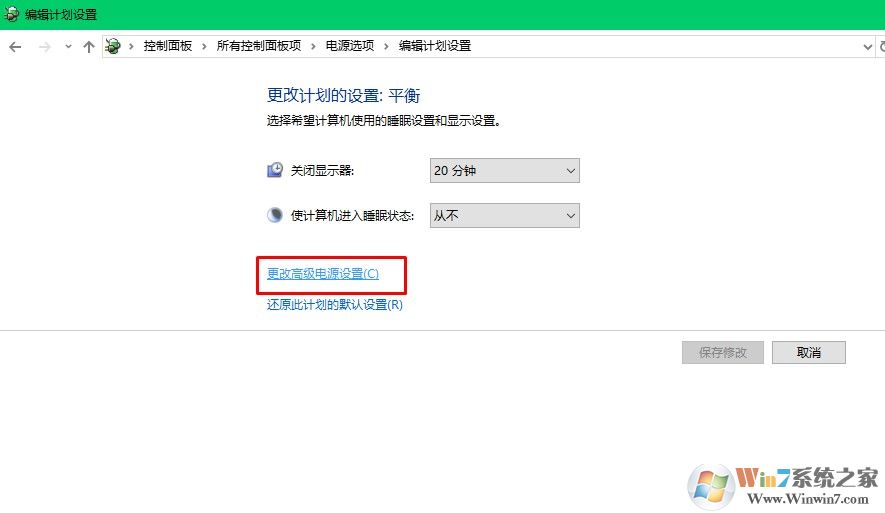This screenshot has height=513, width=885.
Task: Click 还原此计划的默认设置(R) link
Action: coord(335,305)
